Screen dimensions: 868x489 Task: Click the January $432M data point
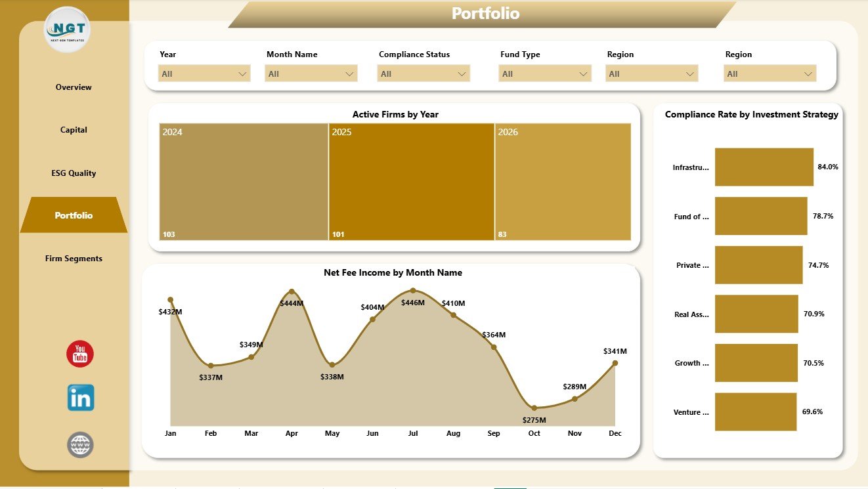pos(171,300)
